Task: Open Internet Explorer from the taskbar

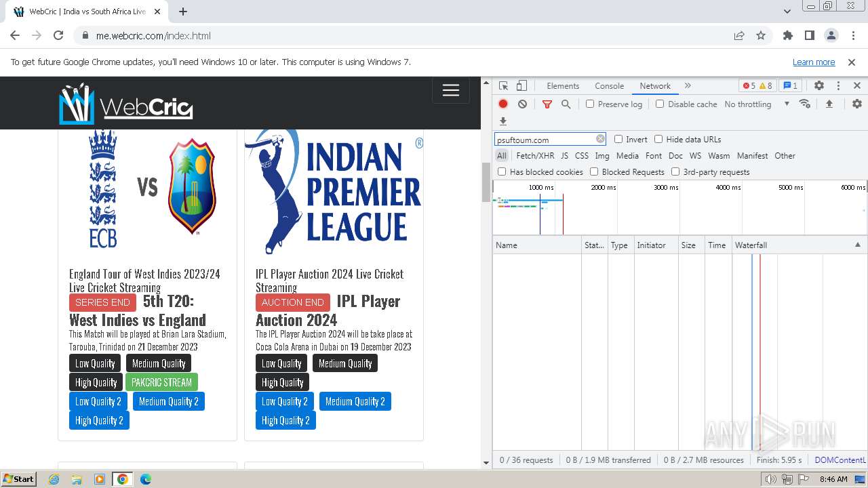Action: pos(54,479)
